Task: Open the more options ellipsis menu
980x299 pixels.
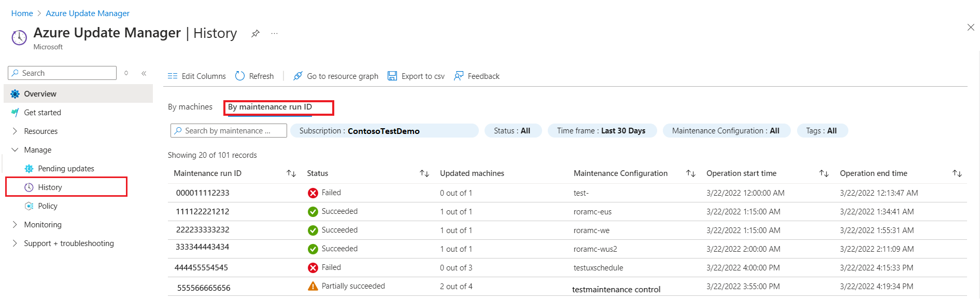Action: click(x=274, y=34)
